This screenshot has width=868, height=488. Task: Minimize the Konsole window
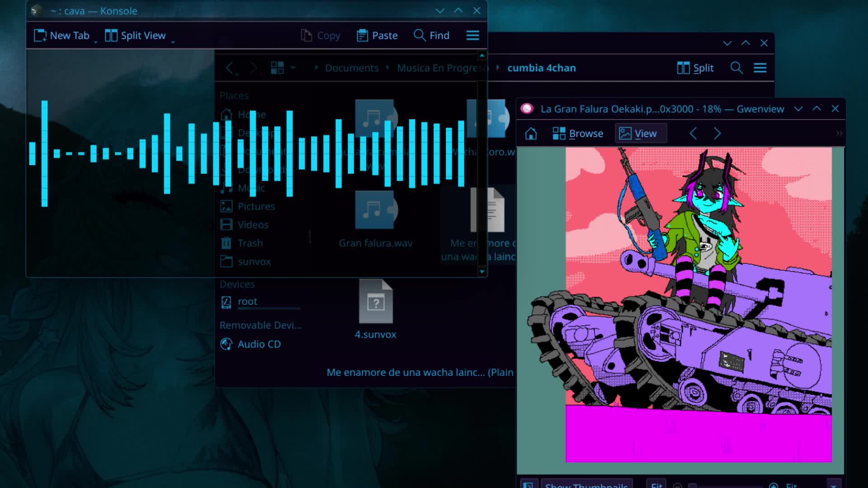coord(440,10)
